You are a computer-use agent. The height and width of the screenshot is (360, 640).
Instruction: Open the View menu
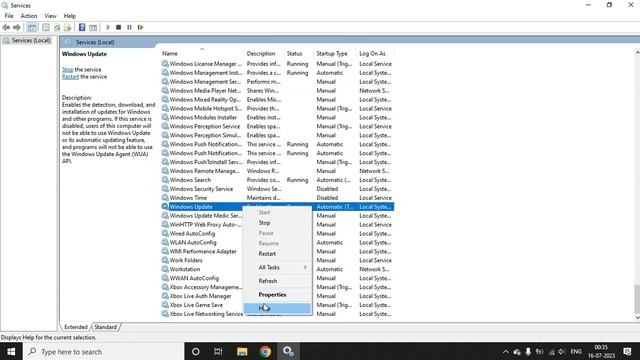pos(50,16)
